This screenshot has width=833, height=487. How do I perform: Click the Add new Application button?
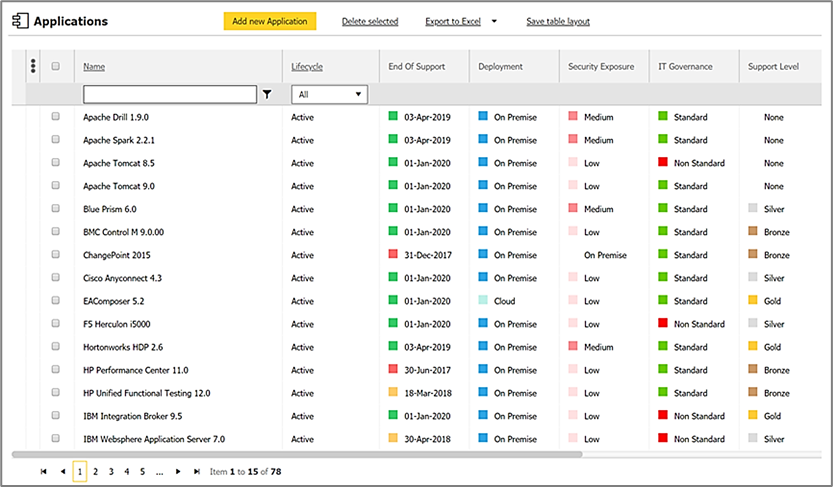[269, 21]
